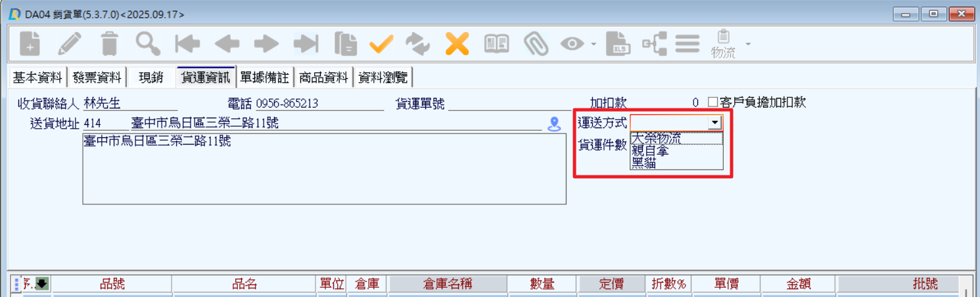The width and height of the screenshot is (980, 297).
Task: Jump to first record arrow
Action: click(187, 44)
